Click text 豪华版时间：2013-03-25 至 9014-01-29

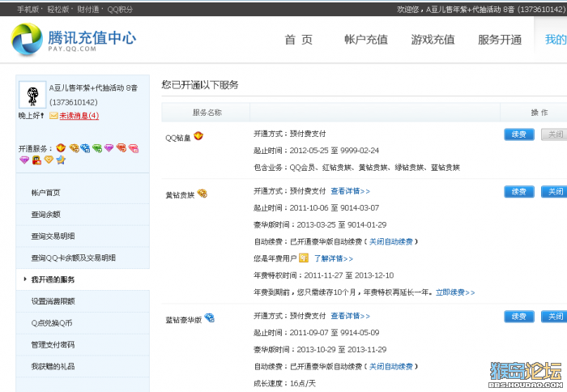click(320, 224)
